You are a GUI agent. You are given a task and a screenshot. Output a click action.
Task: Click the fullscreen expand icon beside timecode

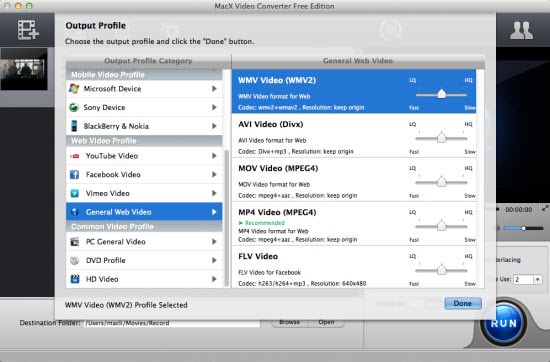click(544, 208)
